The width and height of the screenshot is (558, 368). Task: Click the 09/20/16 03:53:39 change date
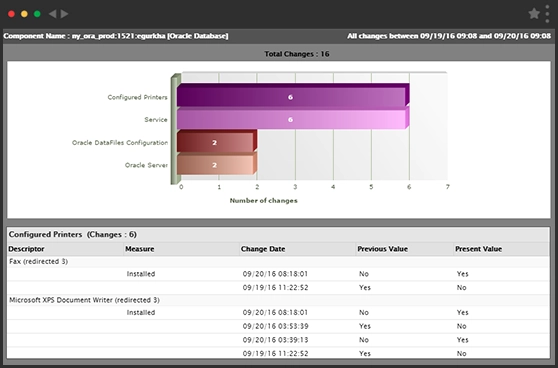click(x=275, y=326)
